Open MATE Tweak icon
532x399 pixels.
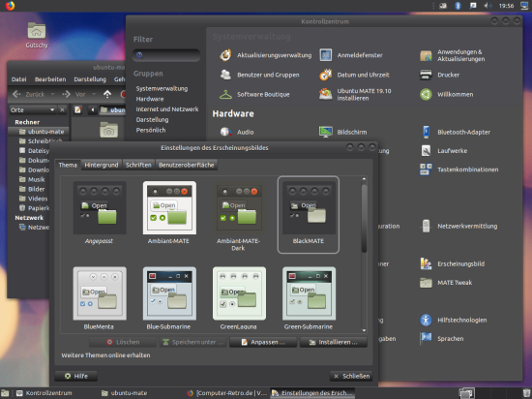(x=426, y=283)
